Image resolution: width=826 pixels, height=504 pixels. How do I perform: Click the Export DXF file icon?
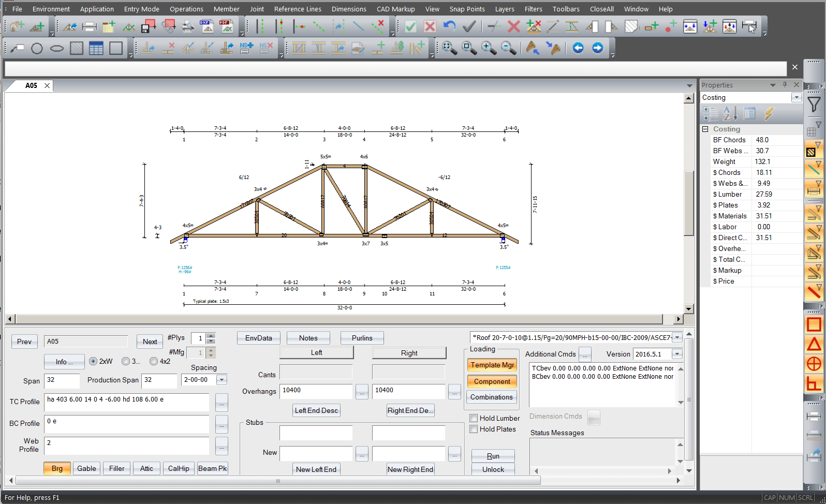click(207, 26)
